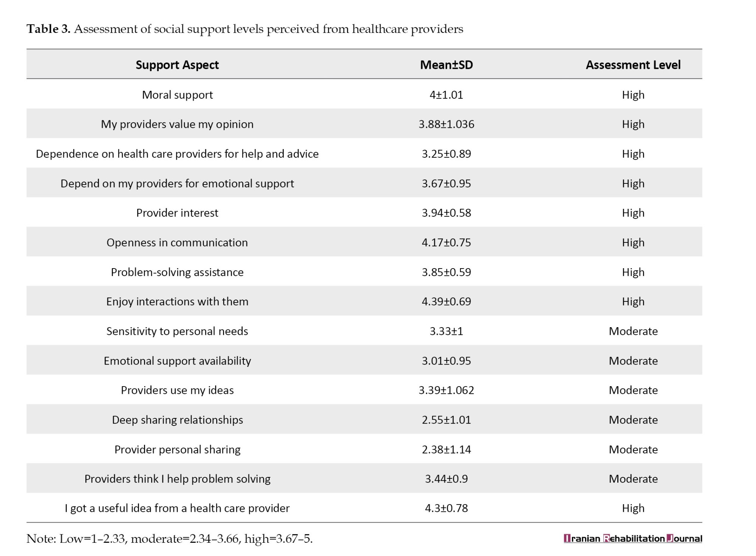Click the 2.38±1.14 mean value
Viewport: 756px width, 556px height.
(x=446, y=449)
